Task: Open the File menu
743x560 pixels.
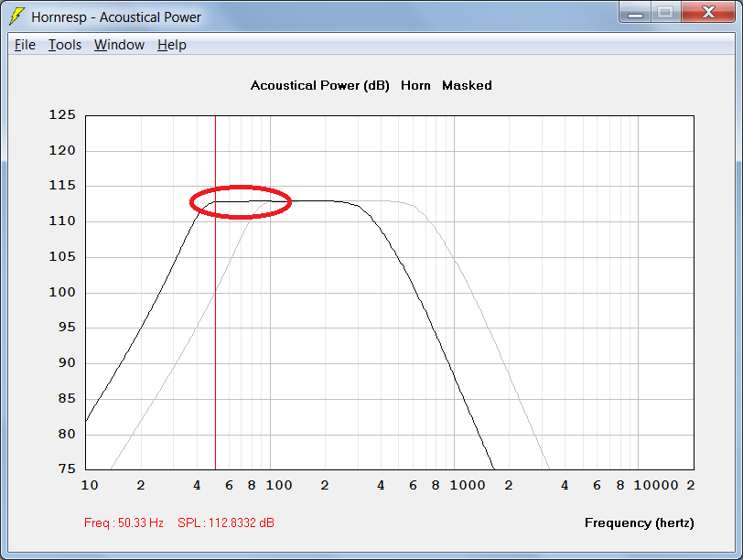Action: point(25,45)
